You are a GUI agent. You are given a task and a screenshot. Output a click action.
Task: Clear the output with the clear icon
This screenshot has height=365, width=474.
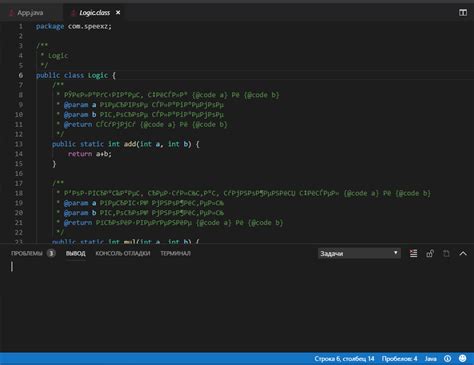click(x=413, y=254)
